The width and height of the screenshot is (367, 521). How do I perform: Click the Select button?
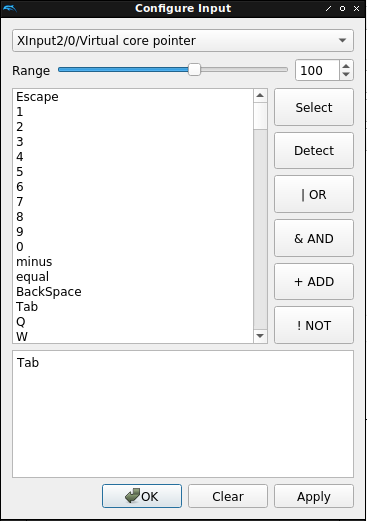[x=314, y=107]
